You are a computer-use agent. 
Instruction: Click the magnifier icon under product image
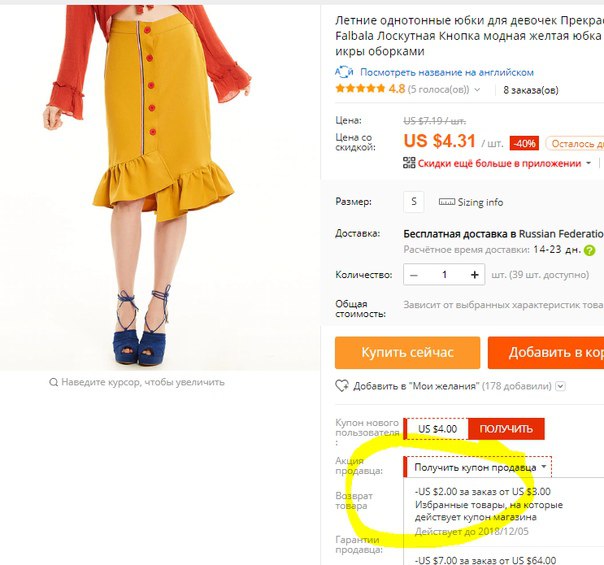[x=54, y=382]
